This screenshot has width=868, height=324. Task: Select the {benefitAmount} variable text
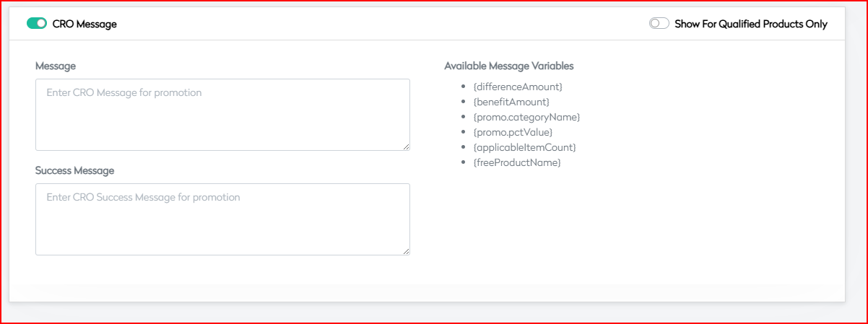[x=511, y=102]
